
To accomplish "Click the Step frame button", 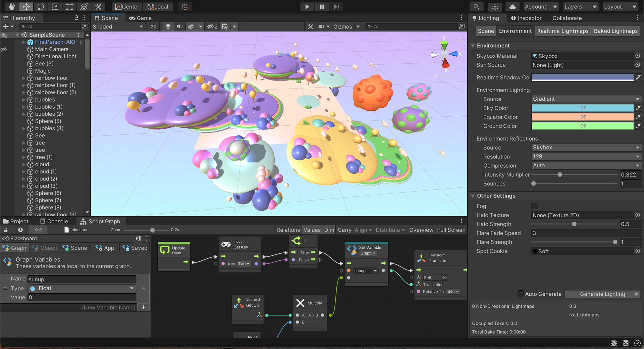I will pos(336,7).
